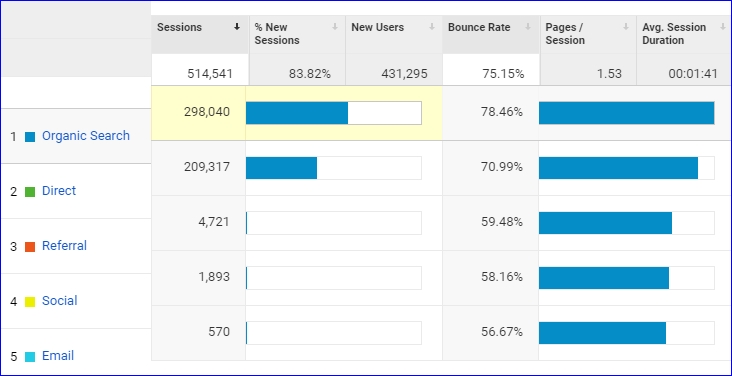Click the bounce rate bar beside 58.16%
The width and height of the screenshot is (732, 376).
(626, 278)
